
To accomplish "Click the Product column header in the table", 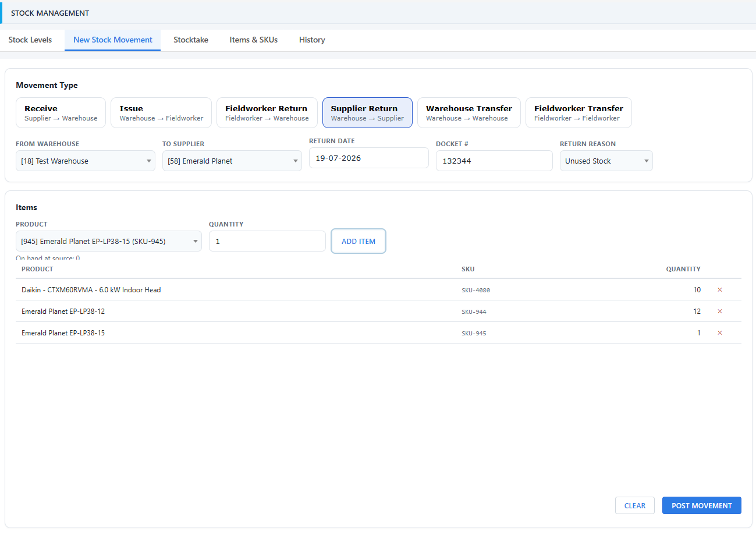I will (37, 269).
